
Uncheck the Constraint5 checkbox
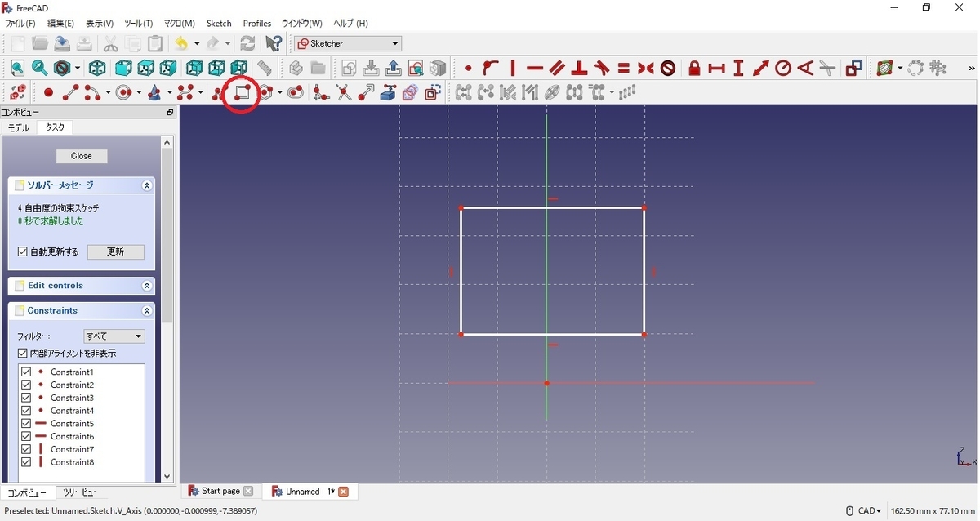click(x=26, y=424)
